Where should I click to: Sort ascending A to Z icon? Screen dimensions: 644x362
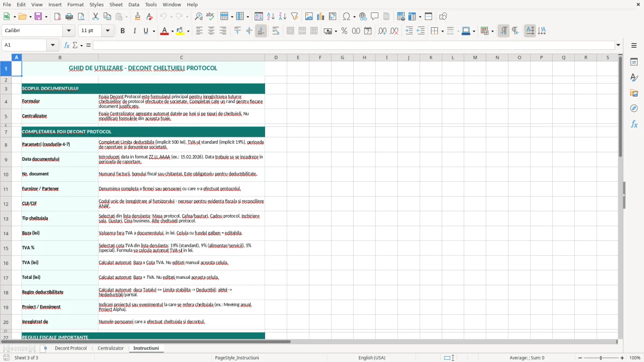270,17
